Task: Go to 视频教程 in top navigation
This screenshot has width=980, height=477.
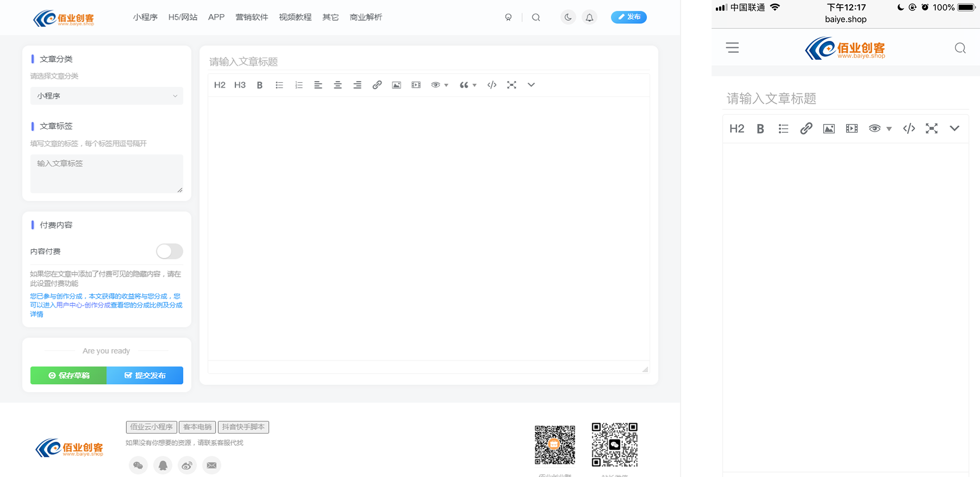Action: pos(295,17)
